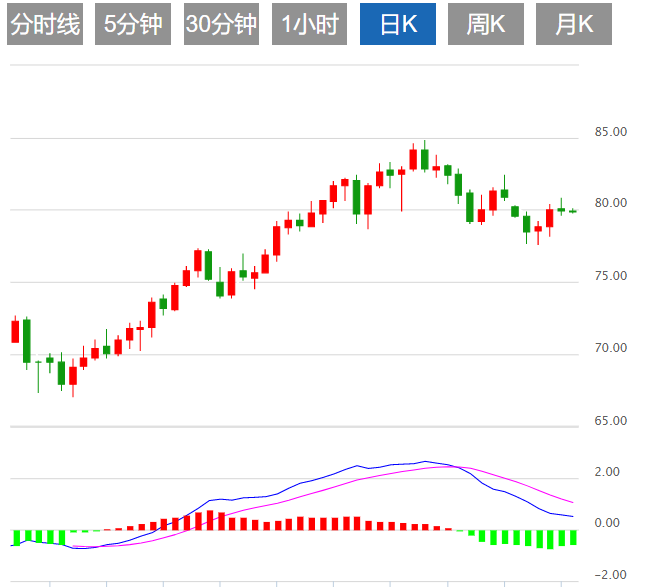
Task: Click the tallest red MACD histogram bar
Action: [x=210, y=519]
